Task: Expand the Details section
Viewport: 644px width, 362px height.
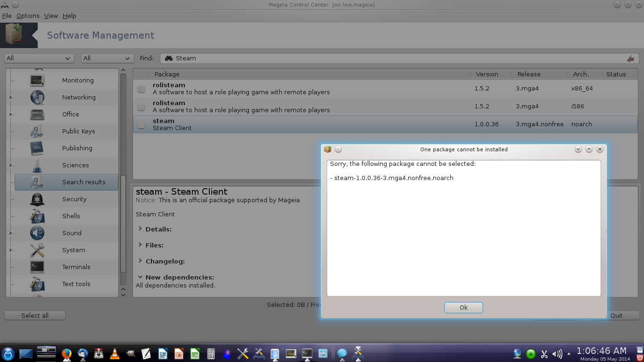Action: coord(140,229)
